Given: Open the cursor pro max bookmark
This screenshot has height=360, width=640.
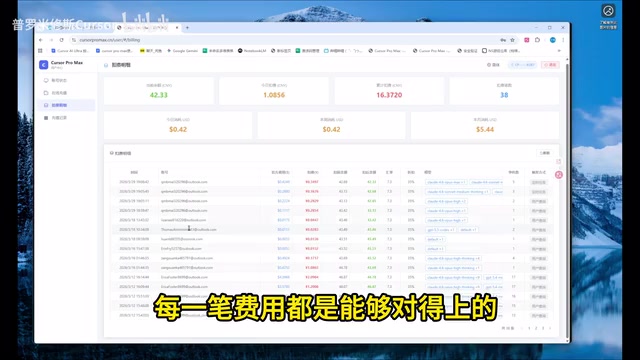Looking at the screenshot, I should 114,51.
